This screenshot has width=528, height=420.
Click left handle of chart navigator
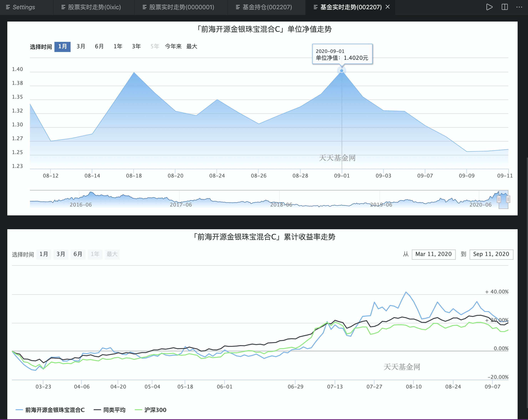[499, 199]
